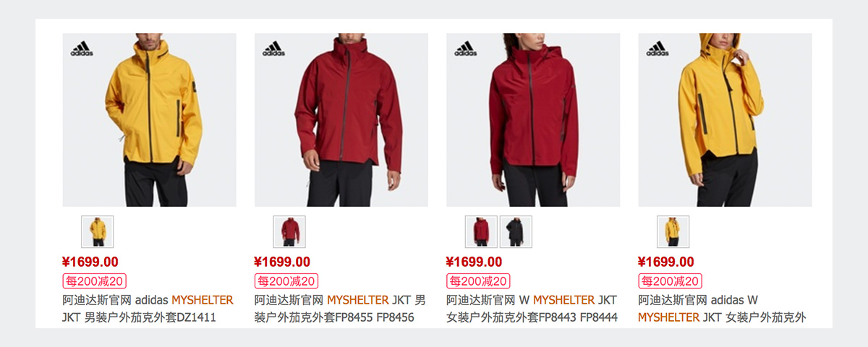
Task: Click adidas logo on red men's jacket image
Action: pyautogui.click(x=273, y=48)
